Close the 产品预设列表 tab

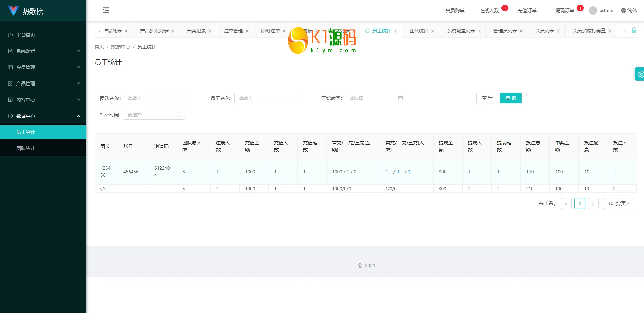(x=173, y=31)
